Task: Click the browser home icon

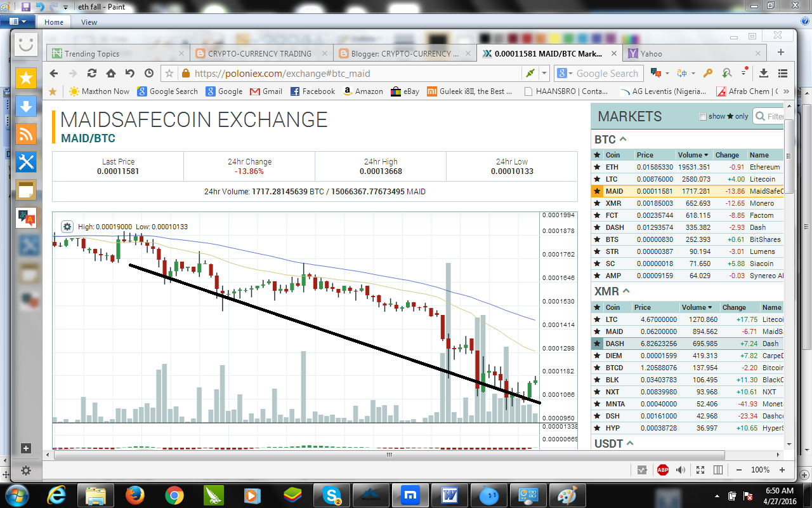Action: (111, 73)
